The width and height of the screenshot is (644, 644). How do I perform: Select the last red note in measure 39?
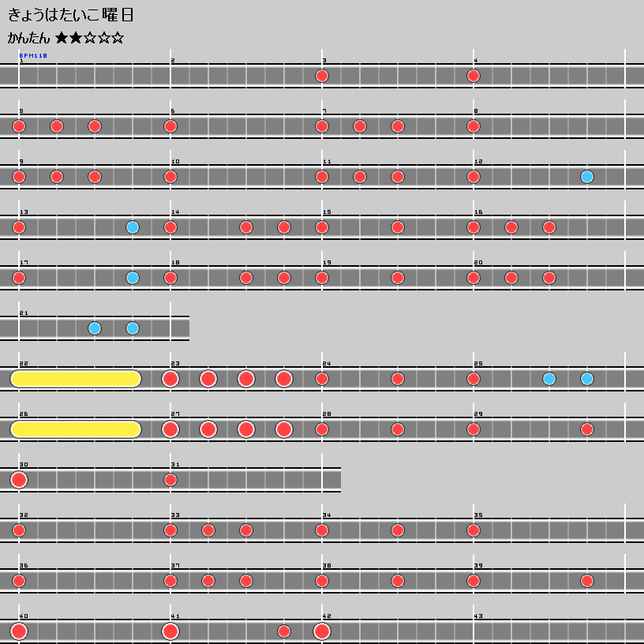(587, 581)
